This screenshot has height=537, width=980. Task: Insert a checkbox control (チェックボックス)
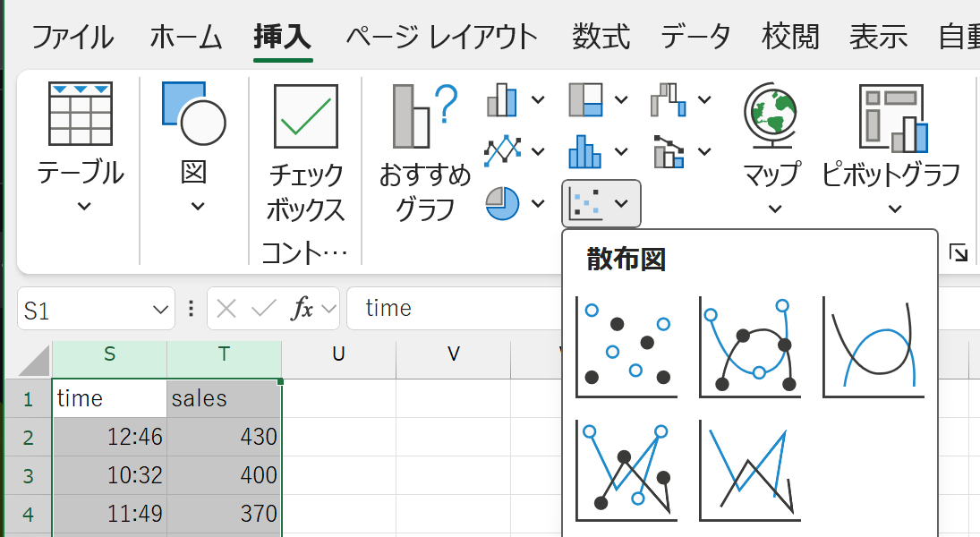pos(305,152)
